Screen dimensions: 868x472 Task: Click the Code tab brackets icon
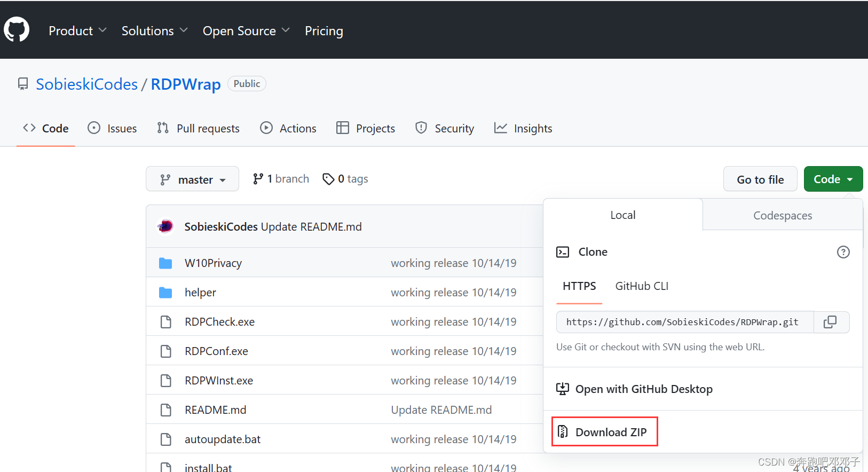[29, 128]
